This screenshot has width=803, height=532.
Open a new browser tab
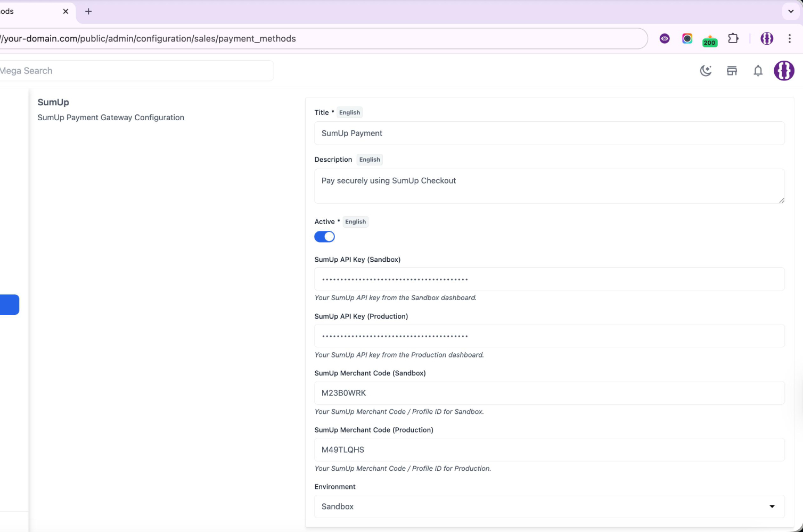click(88, 11)
